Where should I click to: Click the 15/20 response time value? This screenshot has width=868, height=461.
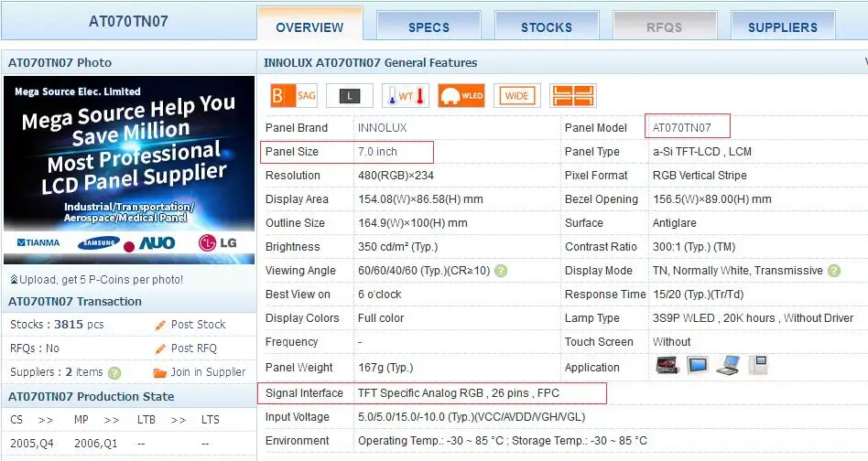coord(699,294)
